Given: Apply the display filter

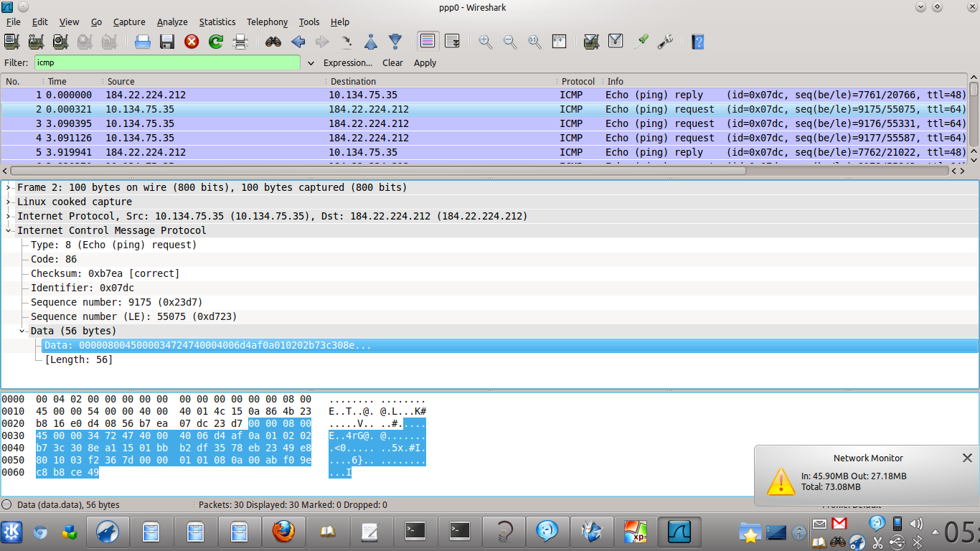Looking at the screenshot, I should (x=425, y=63).
